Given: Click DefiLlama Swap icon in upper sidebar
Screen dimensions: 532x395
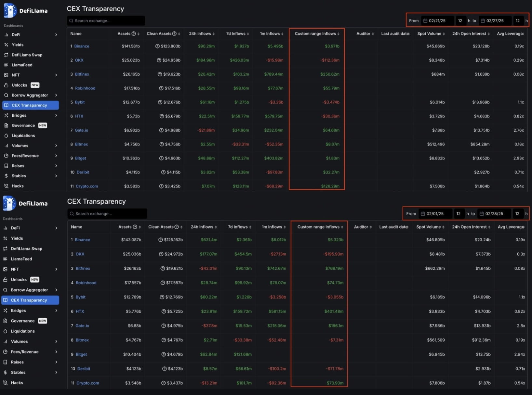Looking at the screenshot, I should coord(6,55).
